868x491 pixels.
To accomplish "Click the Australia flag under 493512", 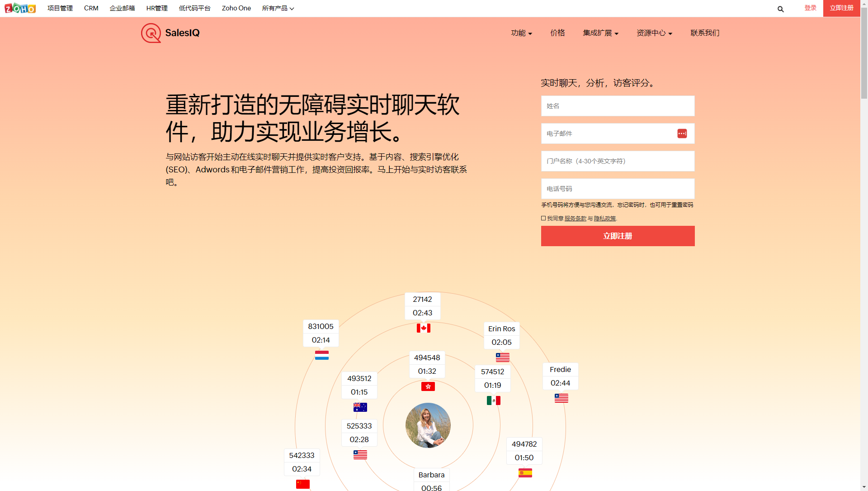I will click(360, 407).
